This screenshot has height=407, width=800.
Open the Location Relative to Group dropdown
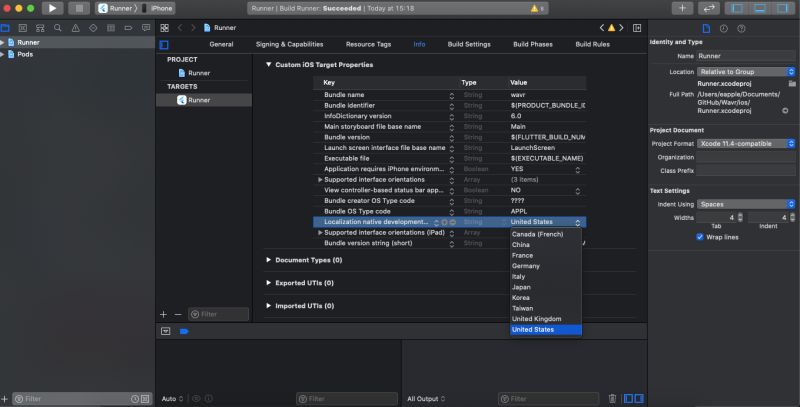[746, 72]
